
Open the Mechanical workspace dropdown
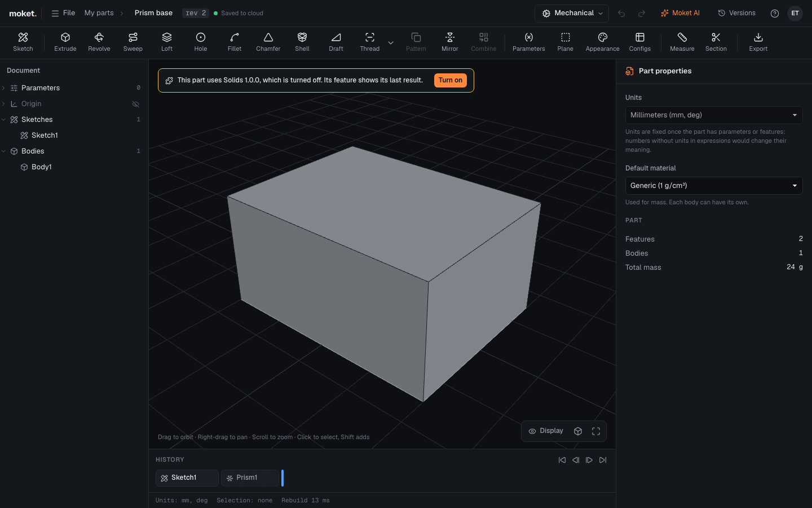click(x=572, y=13)
